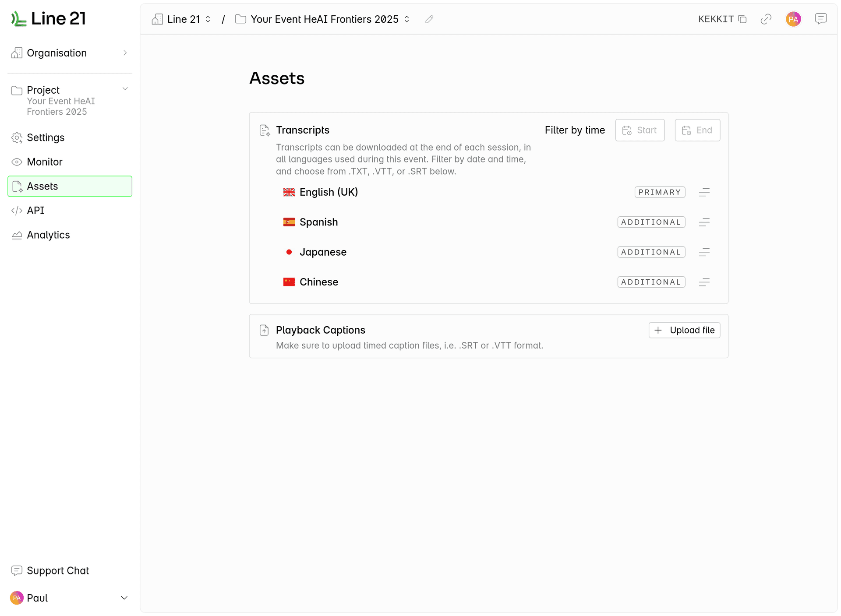Click Paul's avatar in the sidebar

17,598
